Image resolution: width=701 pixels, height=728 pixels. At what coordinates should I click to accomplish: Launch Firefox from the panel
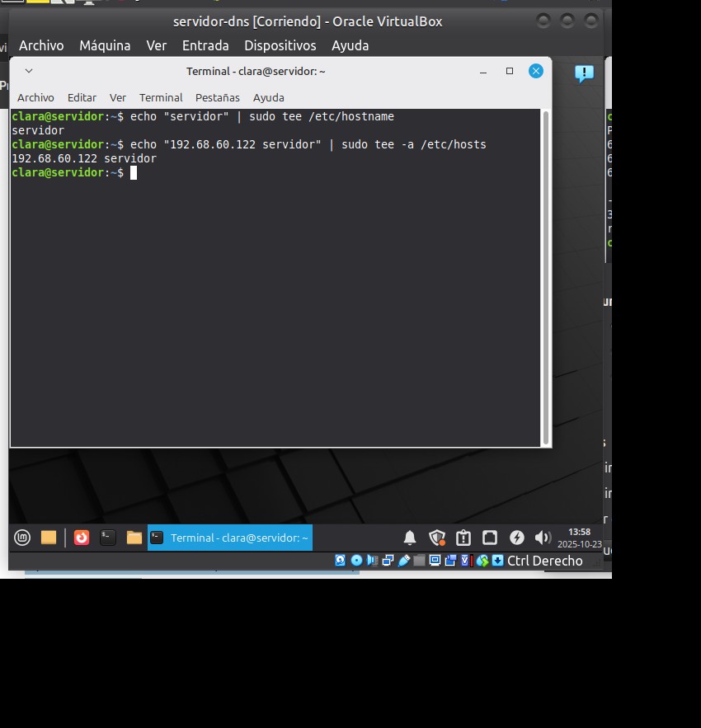pos(82,538)
